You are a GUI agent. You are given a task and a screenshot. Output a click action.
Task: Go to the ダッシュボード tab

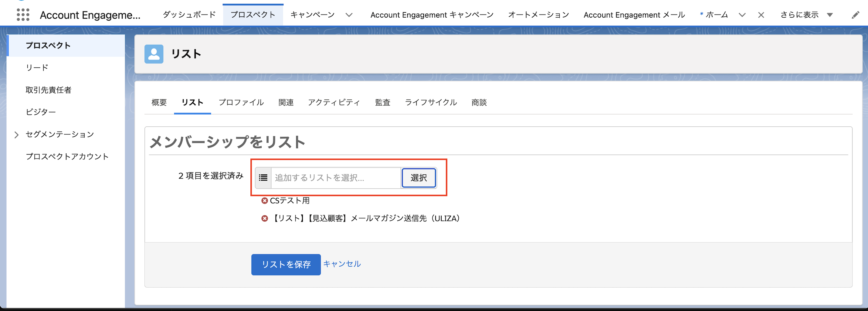coord(189,15)
